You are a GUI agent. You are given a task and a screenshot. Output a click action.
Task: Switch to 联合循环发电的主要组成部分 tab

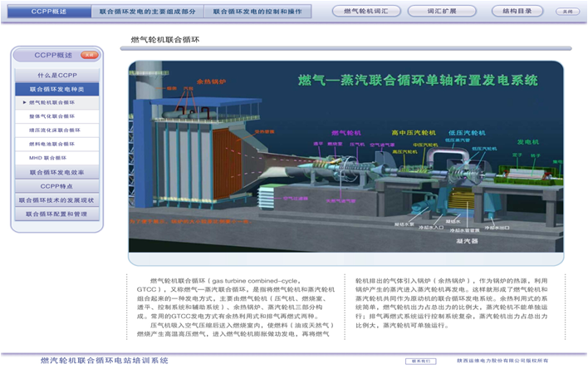coord(146,12)
